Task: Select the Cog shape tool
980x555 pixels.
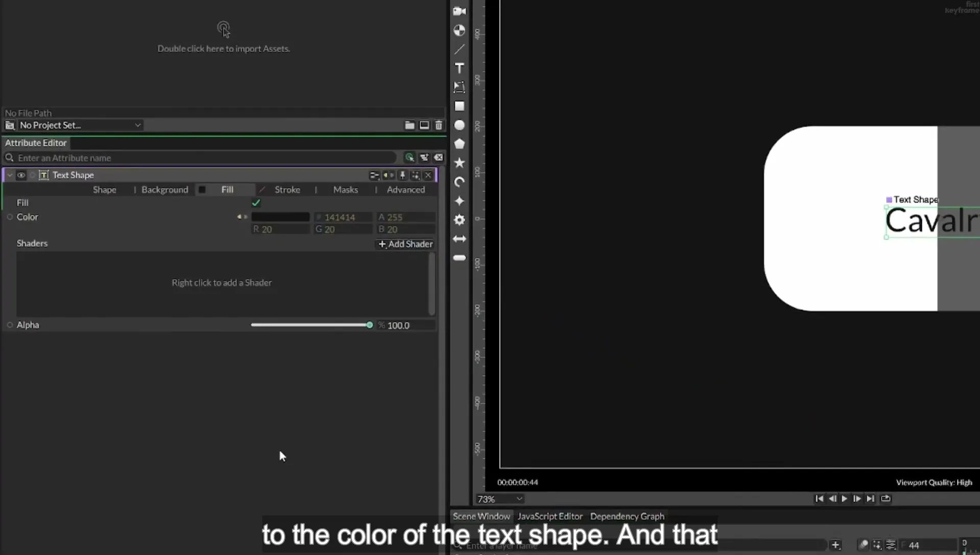Action: coord(459,220)
